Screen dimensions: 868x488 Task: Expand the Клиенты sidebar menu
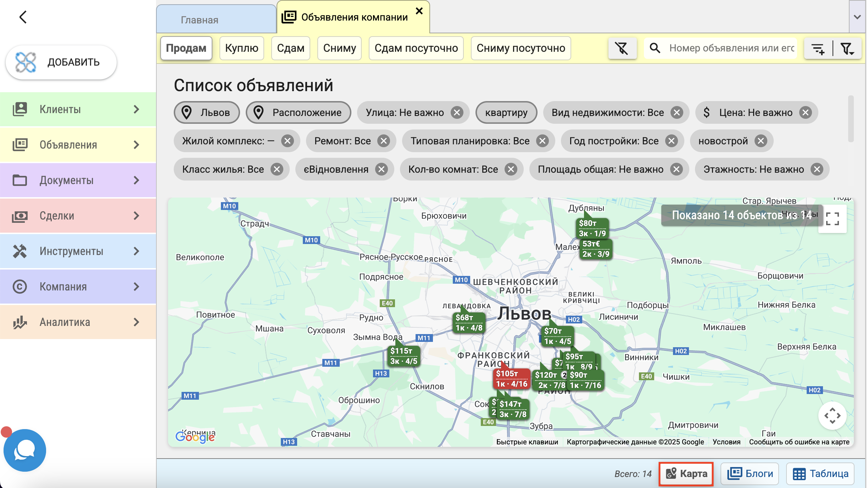pos(78,109)
